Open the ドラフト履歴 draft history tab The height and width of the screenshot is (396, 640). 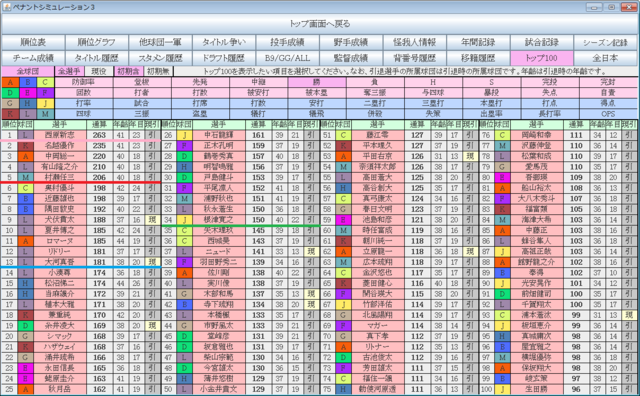224,58
